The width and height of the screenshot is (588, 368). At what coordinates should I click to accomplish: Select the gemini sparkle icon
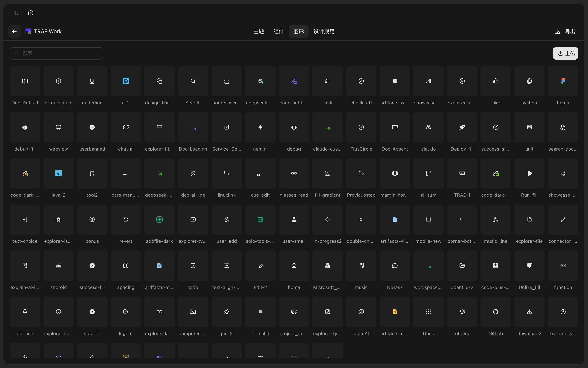pos(260,127)
